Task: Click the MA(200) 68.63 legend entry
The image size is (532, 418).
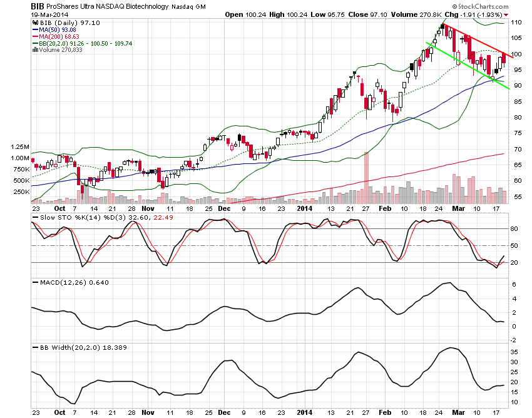Action: click(59, 37)
